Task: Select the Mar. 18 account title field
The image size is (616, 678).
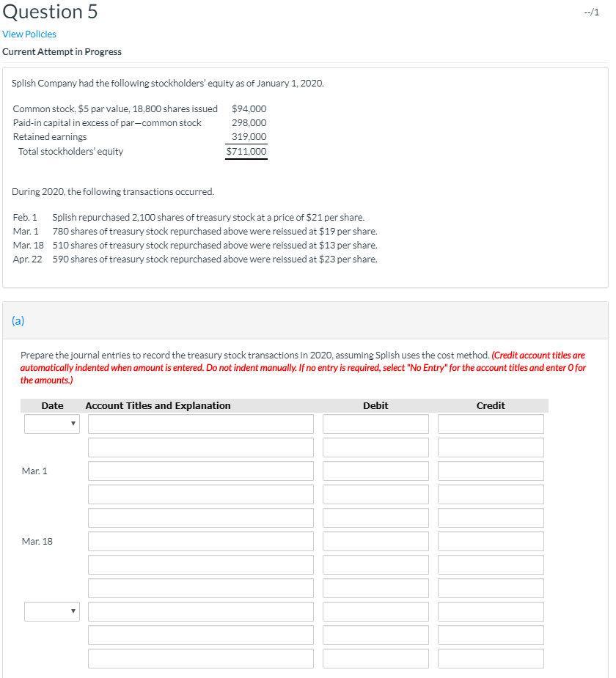Action: coord(201,541)
